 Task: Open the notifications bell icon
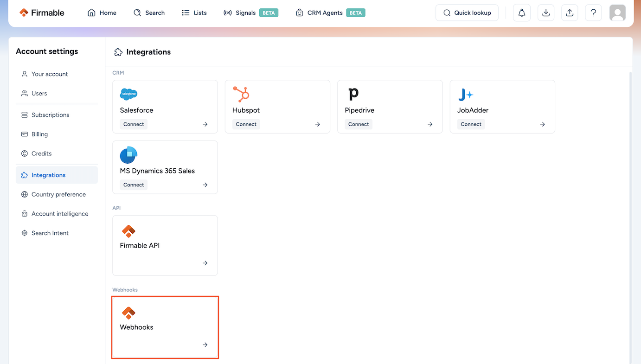coord(522,13)
